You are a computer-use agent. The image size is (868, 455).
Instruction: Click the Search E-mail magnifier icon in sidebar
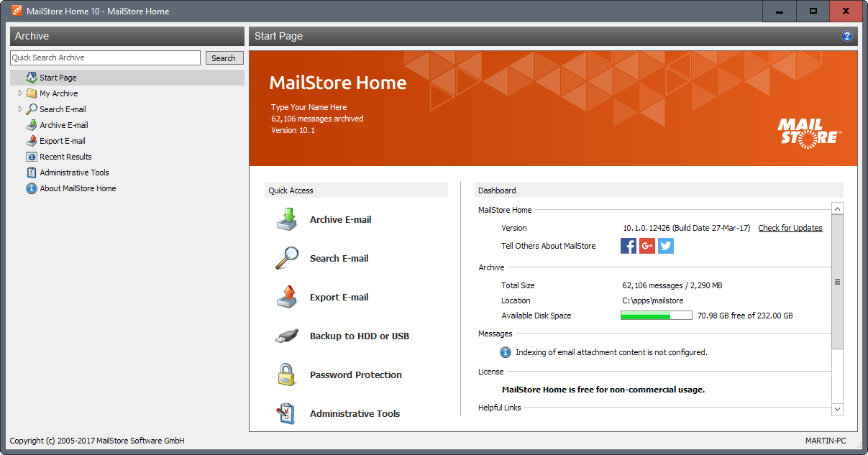[32, 109]
